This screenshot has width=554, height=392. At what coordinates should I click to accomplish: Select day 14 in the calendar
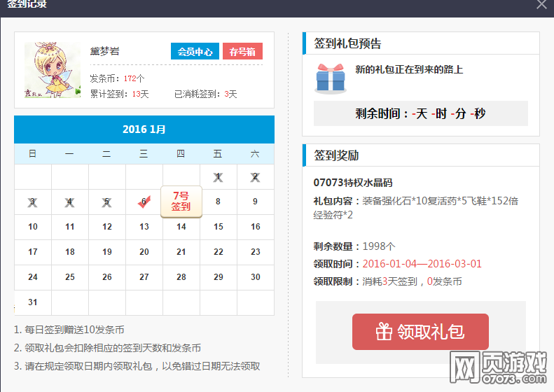tap(181, 227)
